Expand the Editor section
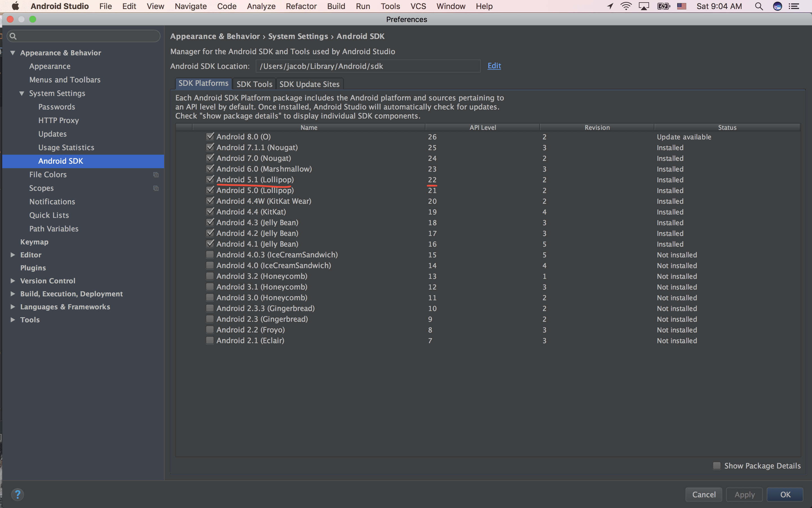Viewport: 812px width, 508px height. point(13,255)
